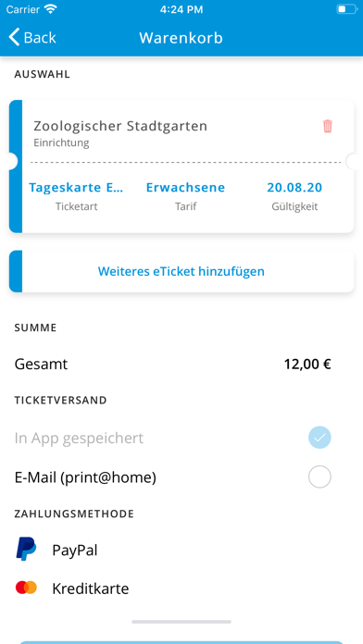Choose PayPal as payment method
This screenshot has width=363, height=644.
181,550
